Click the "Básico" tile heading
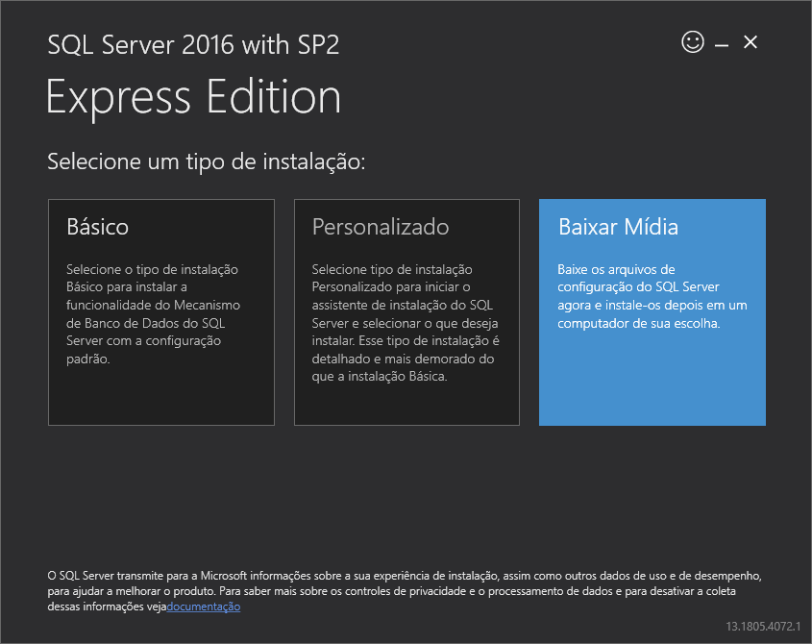This screenshot has height=644, width=812. 97,227
